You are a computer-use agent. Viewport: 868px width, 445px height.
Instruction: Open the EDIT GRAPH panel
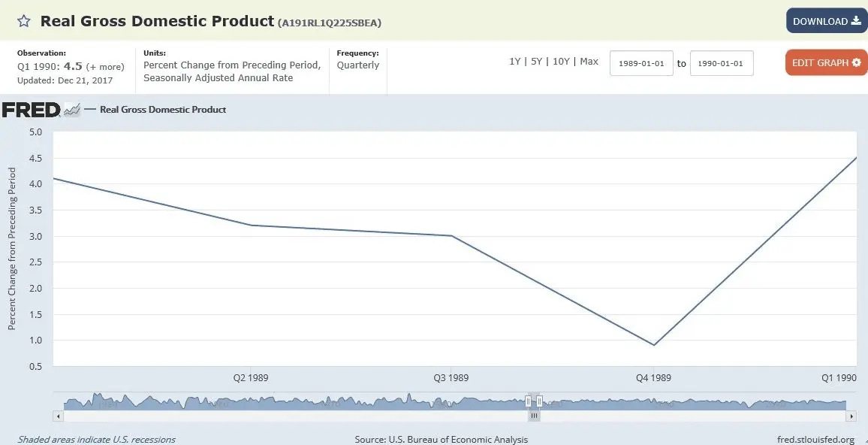(x=826, y=62)
